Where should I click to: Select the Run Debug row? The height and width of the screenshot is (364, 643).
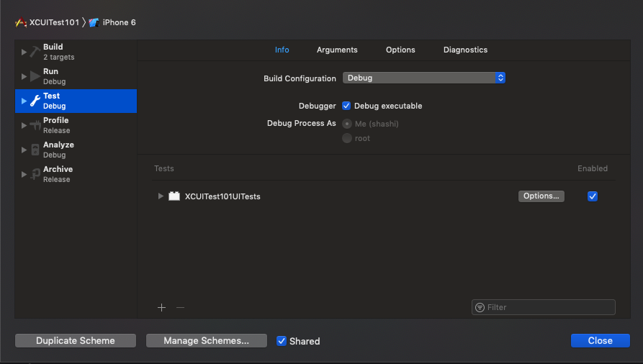76,77
